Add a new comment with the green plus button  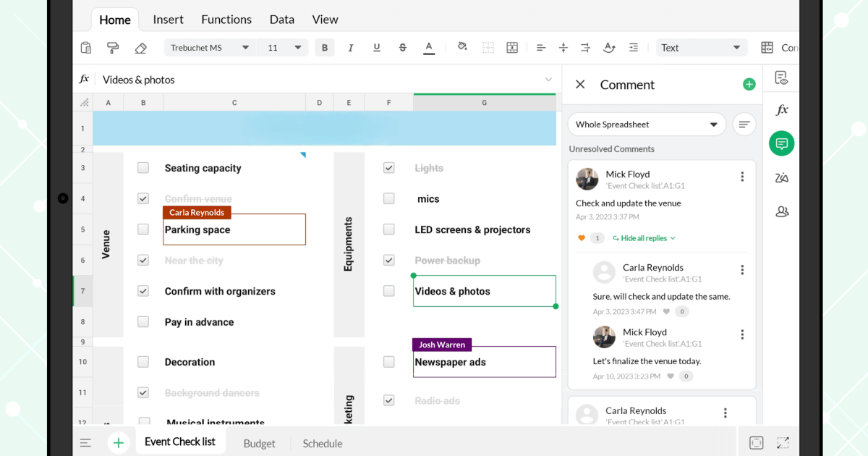point(749,84)
